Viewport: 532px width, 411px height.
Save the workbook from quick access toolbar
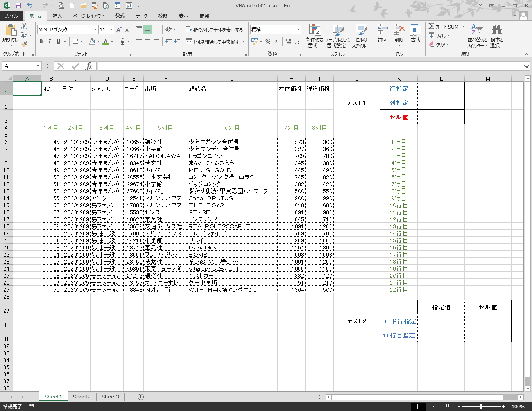[18, 5]
